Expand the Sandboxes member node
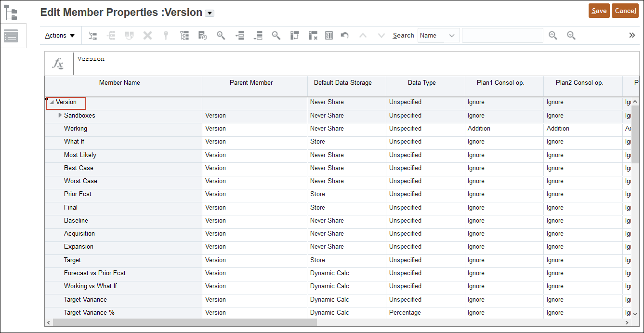This screenshot has height=333, width=644. pos(60,115)
